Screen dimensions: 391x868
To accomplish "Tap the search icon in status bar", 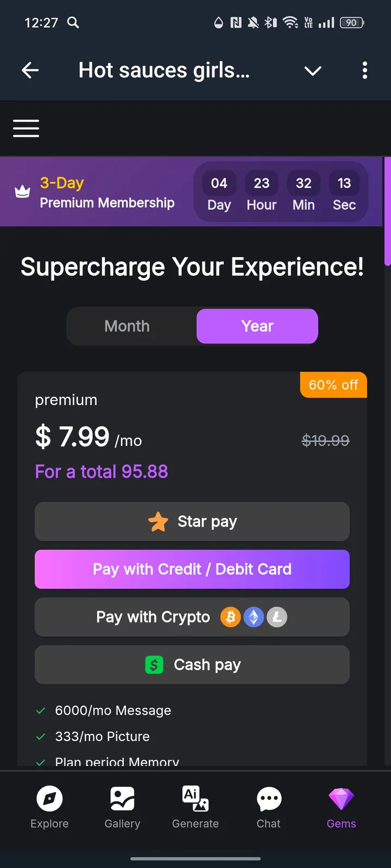I will [73, 22].
